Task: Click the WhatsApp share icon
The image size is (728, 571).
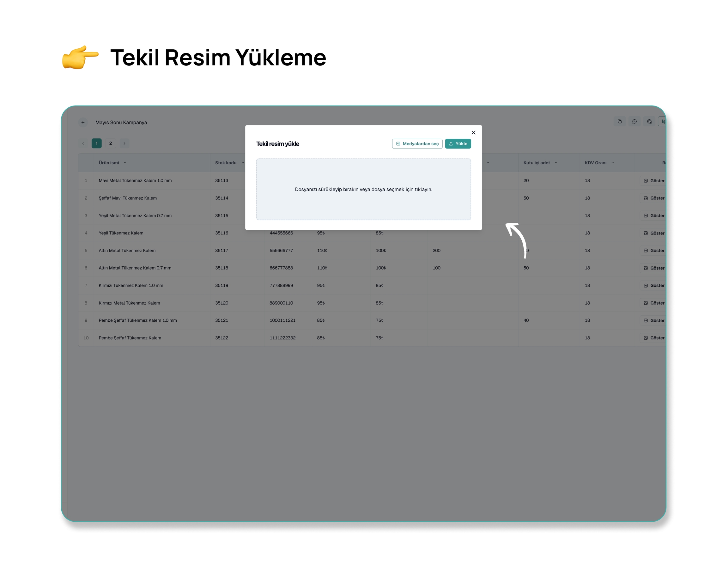Action: click(x=634, y=121)
